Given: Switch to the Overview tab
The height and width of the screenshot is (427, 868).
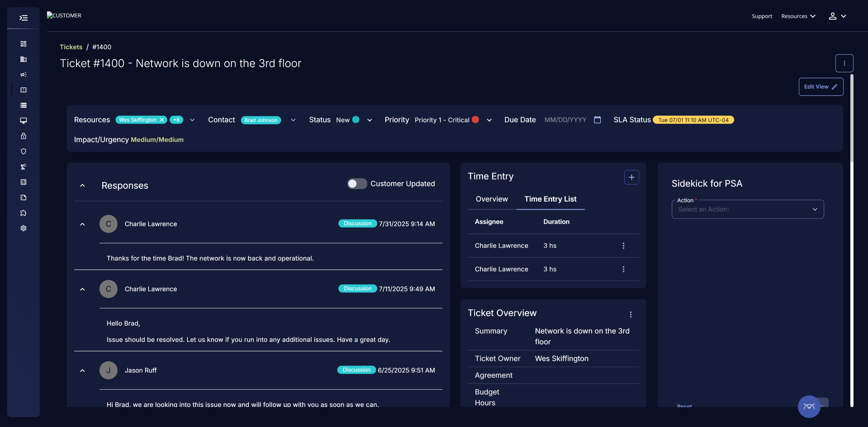Looking at the screenshot, I should 492,199.
